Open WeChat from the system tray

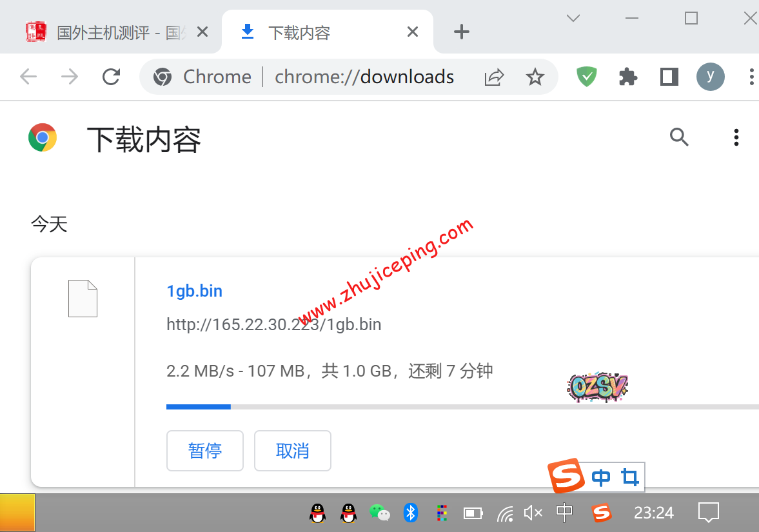(x=380, y=513)
